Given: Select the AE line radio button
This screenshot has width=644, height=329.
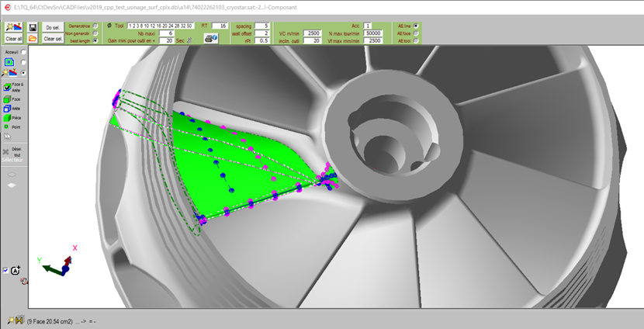Looking at the screenshot, I should [416, 26].
